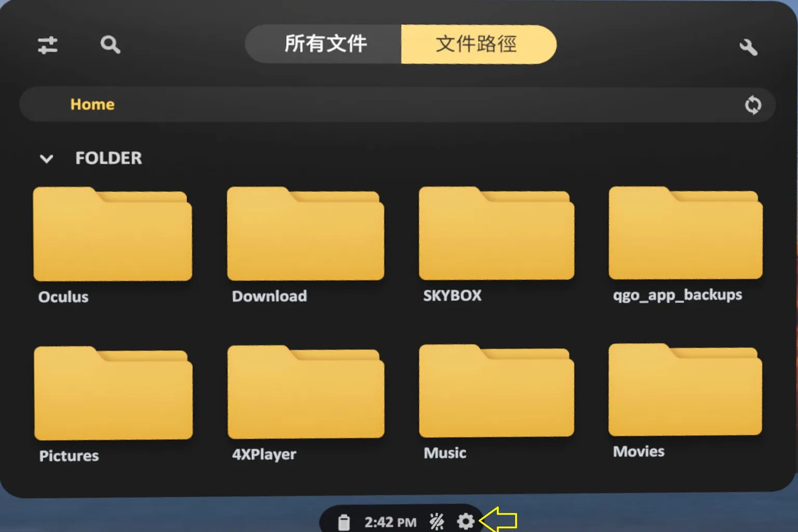
Task: Select the 文件路徑 tab
Action: [478, 44]
